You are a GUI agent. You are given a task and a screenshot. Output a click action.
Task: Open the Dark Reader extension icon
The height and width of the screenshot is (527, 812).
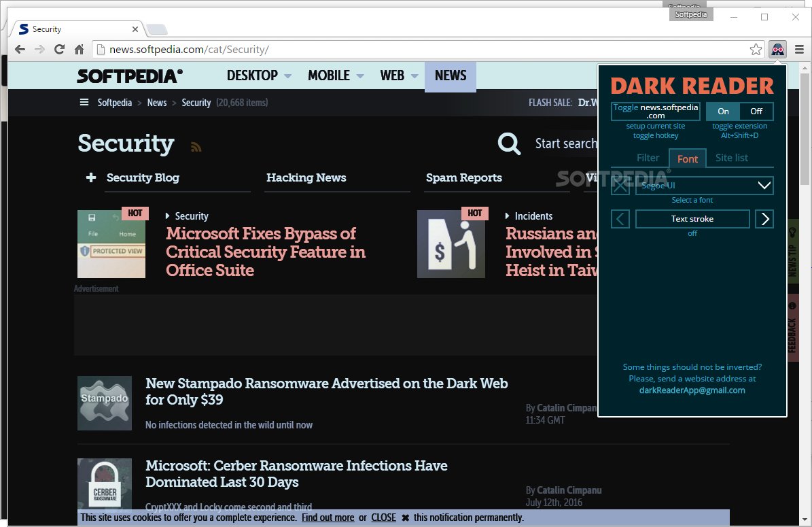tap(777, 49)
